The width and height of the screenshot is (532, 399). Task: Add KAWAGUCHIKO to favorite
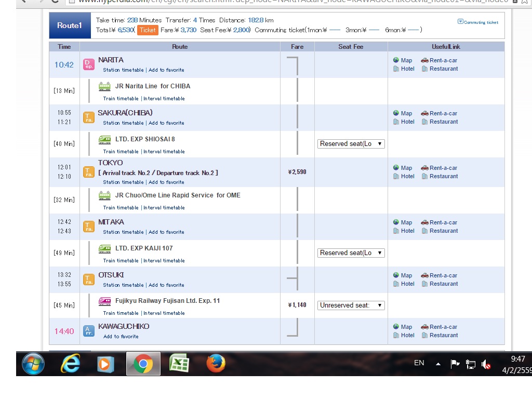tap(121, 337)
